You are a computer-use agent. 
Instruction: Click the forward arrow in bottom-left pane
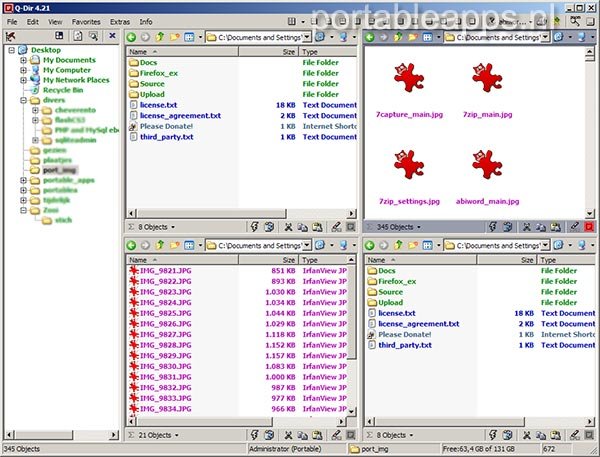[x=146, y=245]
